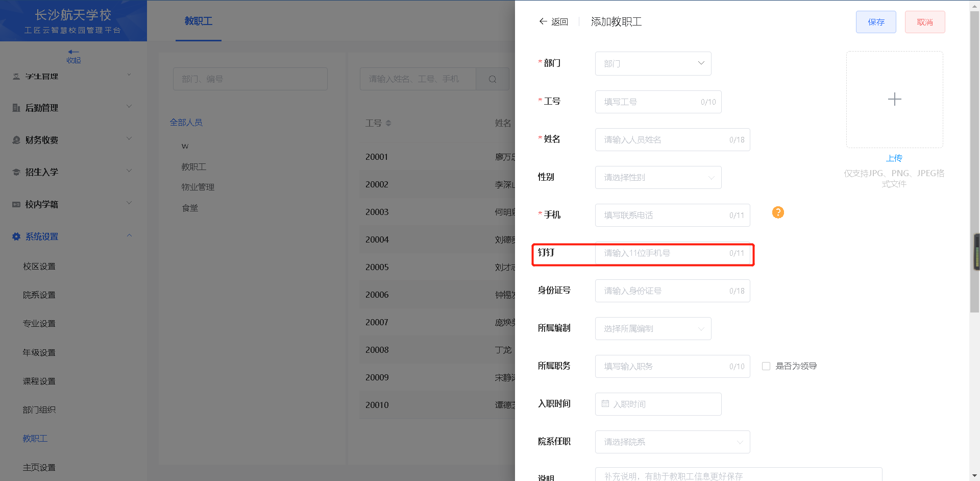Click the 保存 button

[x=875, y=22]
